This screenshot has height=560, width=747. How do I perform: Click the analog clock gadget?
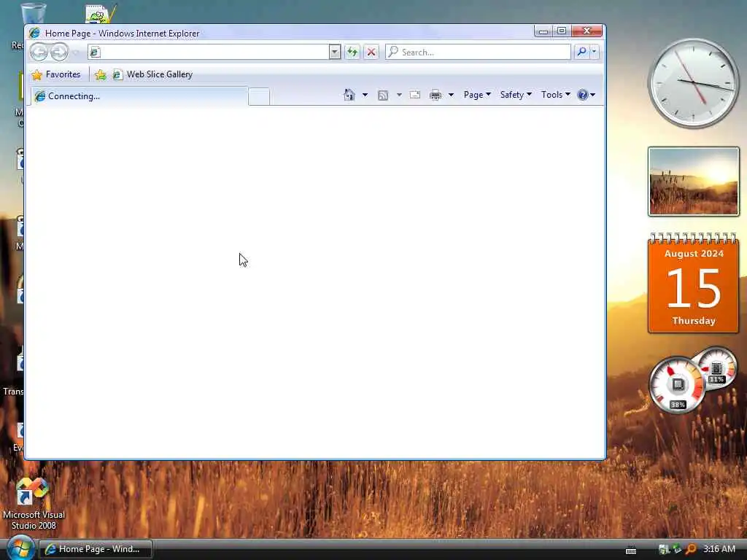click(x=694, y=83)
